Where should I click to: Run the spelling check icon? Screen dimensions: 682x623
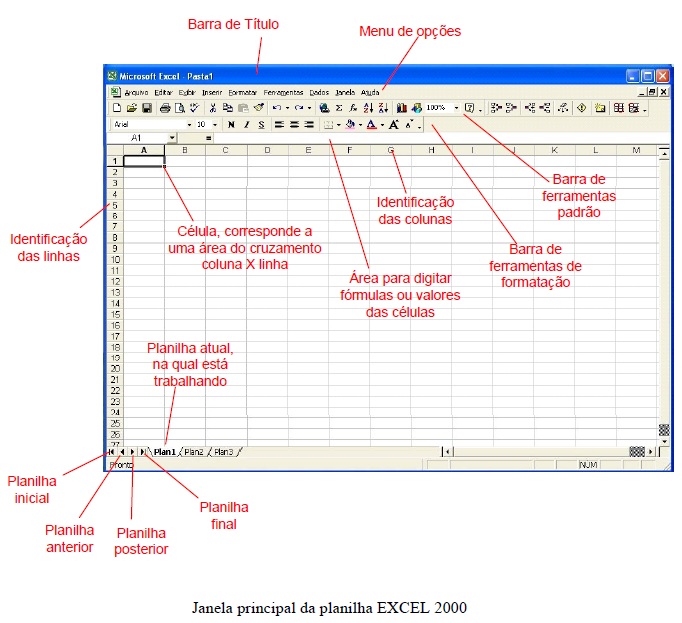click(x=194, y=108)
